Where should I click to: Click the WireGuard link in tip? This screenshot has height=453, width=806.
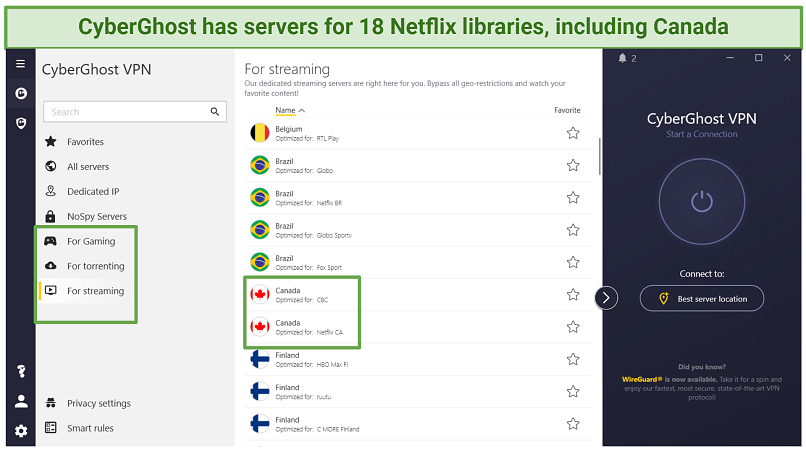coord(641,379)
